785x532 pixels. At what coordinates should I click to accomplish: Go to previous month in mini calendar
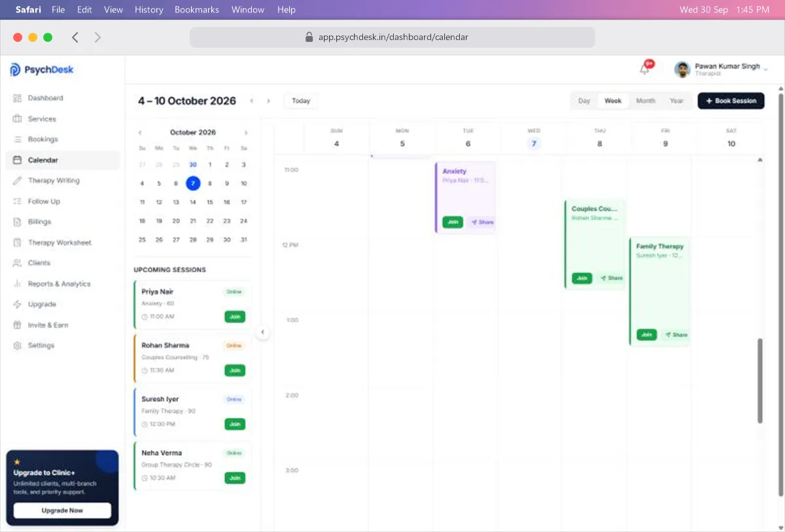140,133
